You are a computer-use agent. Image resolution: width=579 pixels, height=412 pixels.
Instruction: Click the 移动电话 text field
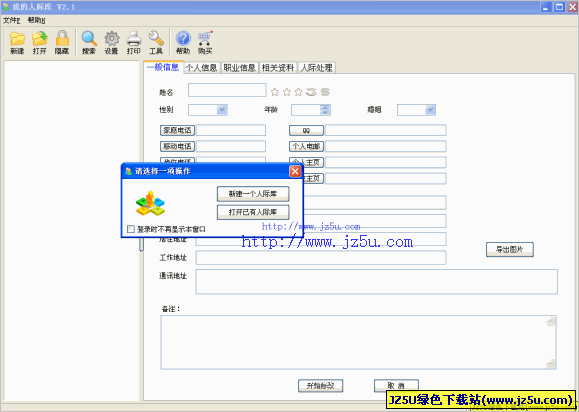click(x=231, y=147)
